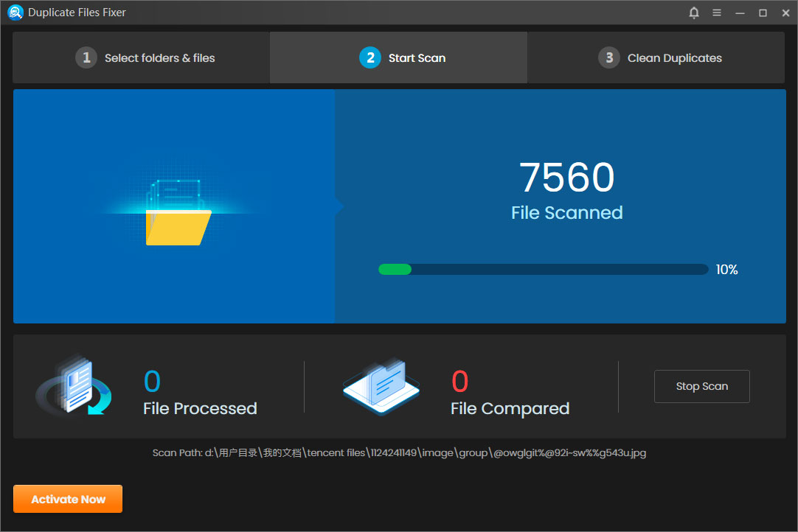Viewport: 798px width, 532px height.
Task: Go to the Clean Duplicates tab
Action: [x=674, y=58]
